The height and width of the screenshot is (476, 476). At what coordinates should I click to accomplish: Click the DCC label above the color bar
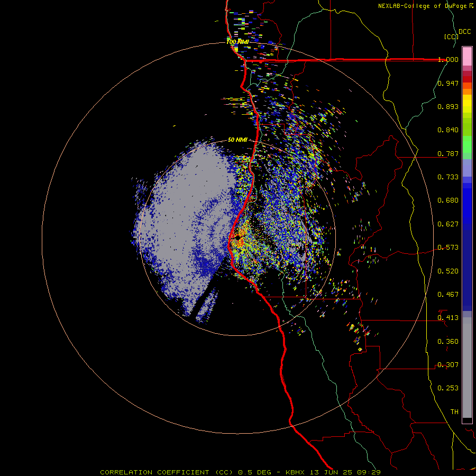pos(464,32)
